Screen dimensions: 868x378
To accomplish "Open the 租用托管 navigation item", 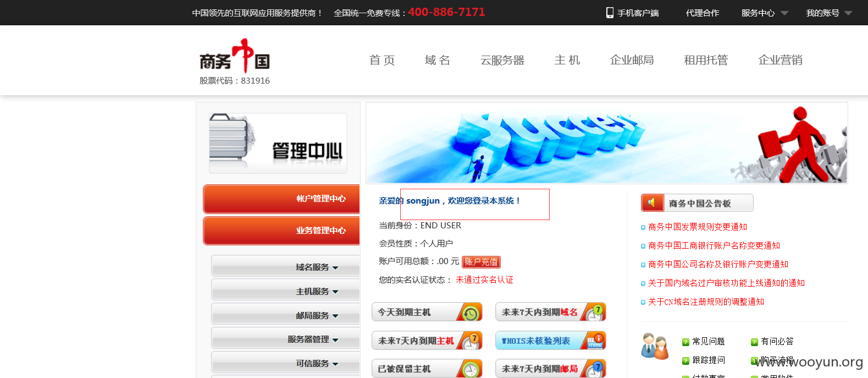I will pos(706,60).
